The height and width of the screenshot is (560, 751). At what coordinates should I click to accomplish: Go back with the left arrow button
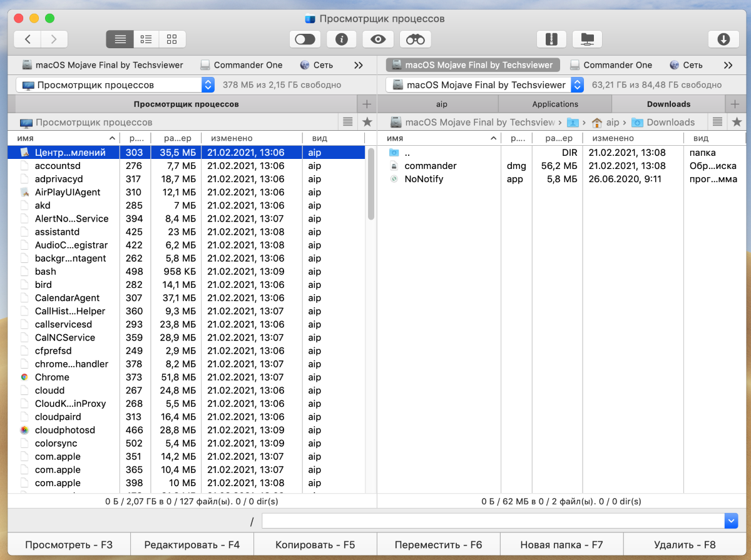pyautogui.click(x=28, y=39)
